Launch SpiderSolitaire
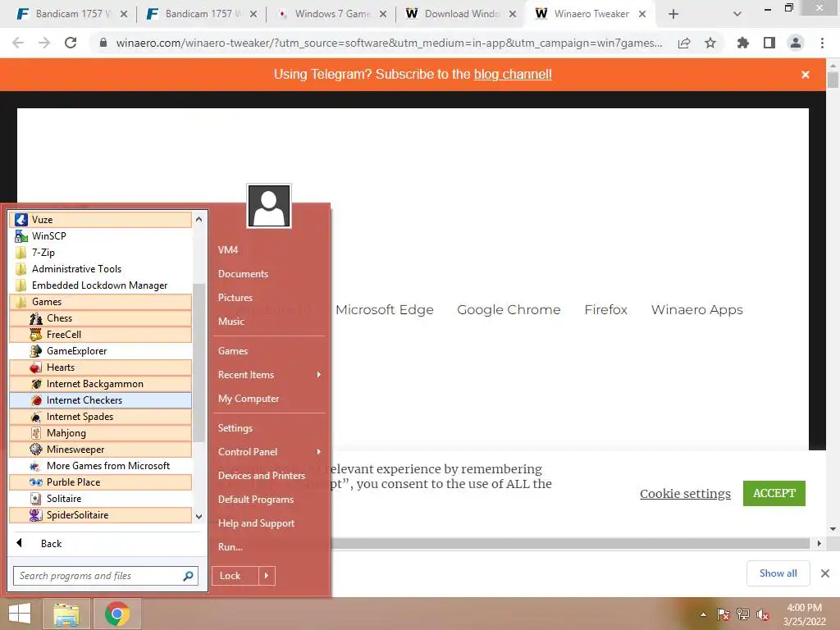 point(100,515)
